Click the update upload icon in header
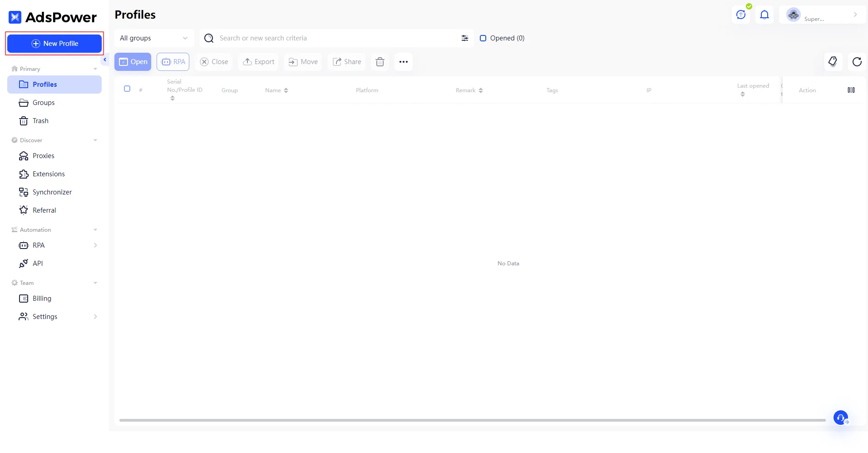This screenshot has width=868, height=453. 741,15
